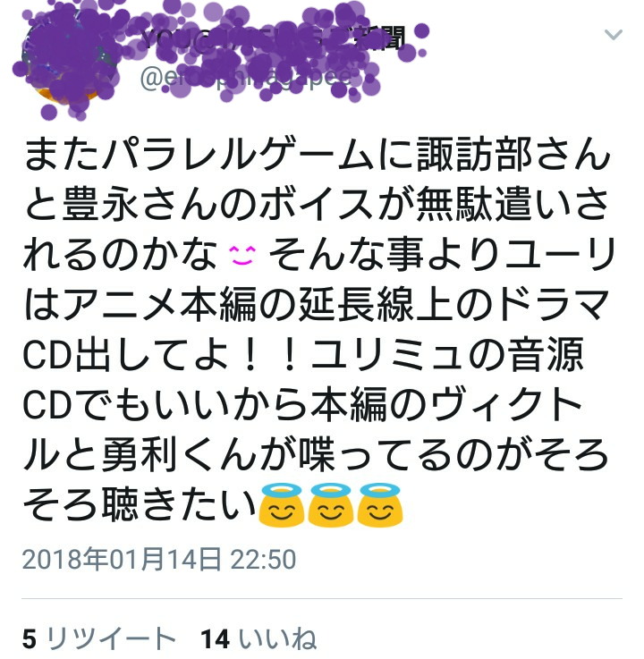View the 14 いいね list
This screenshot has width=644, height=659.
tap(258, 638)
